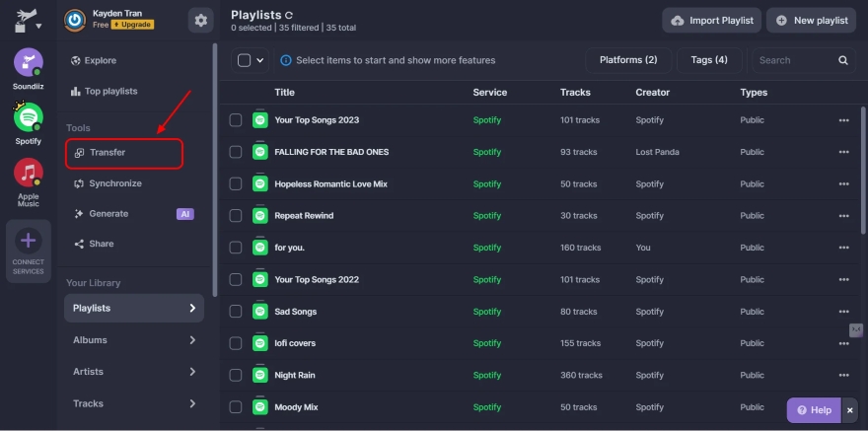Click the search magnifier icon
Screen dimensions: 868x431
pos(843,60)
